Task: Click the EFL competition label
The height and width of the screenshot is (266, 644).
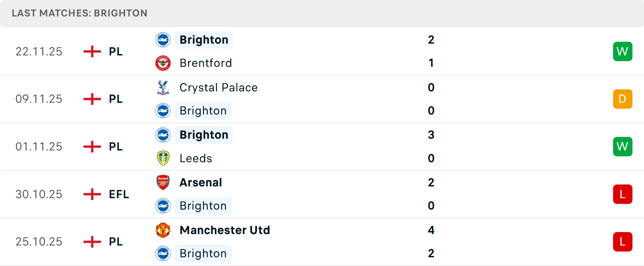Action: [119, 194]
